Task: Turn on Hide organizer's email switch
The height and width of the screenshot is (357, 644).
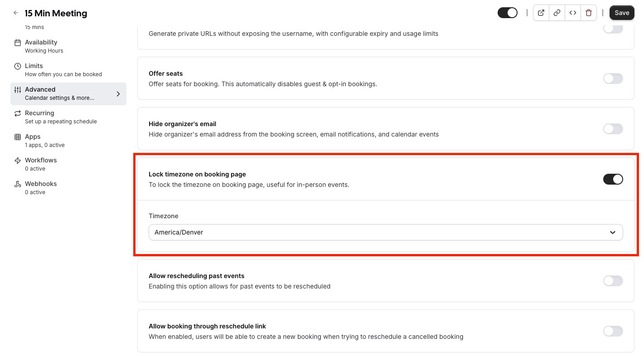Action: tap(613, 129)
